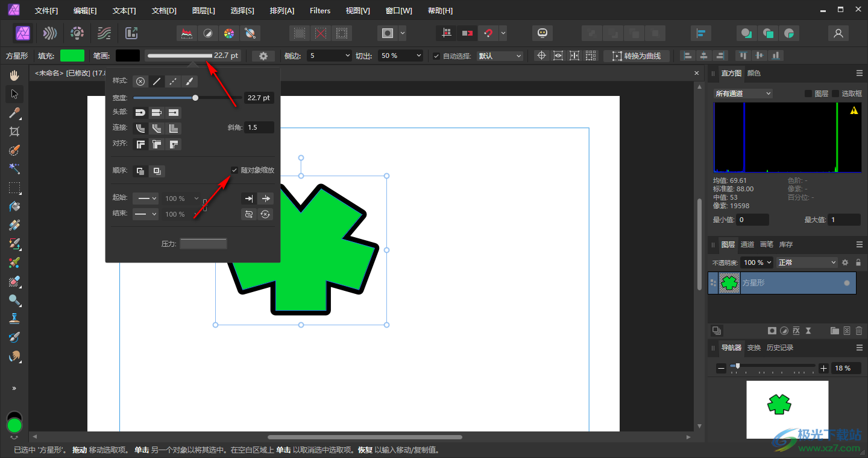The height and width of the screenshot is (458, 868).
Task: Click the 斜角 miter value field
Action: point(259,127)
